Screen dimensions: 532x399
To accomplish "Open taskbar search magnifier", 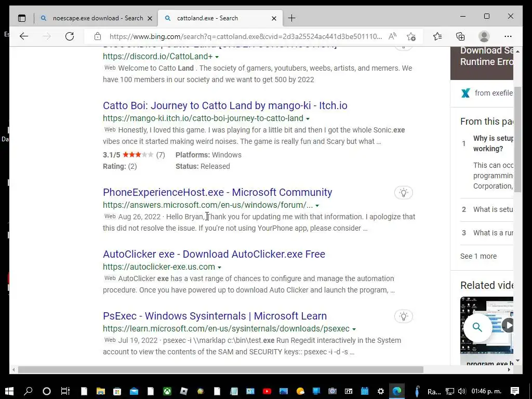I will tap(28, 391).
